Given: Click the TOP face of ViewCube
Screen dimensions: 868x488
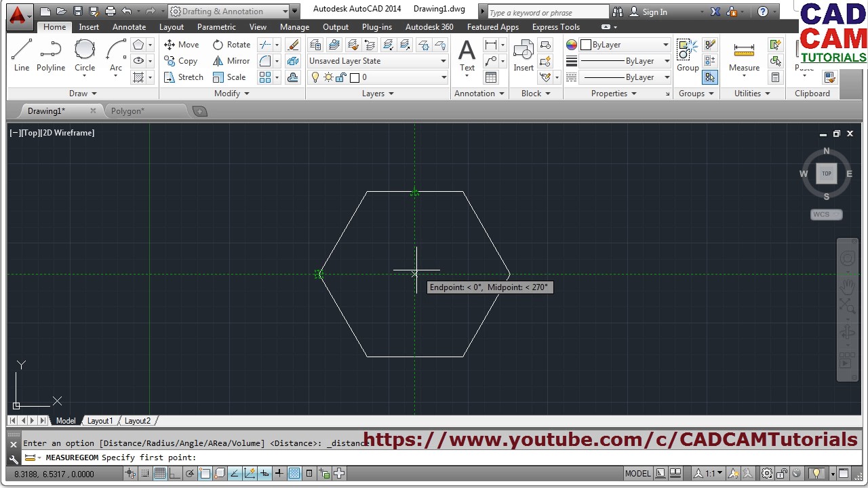Looking at the screenshot, I should (827, 174).
